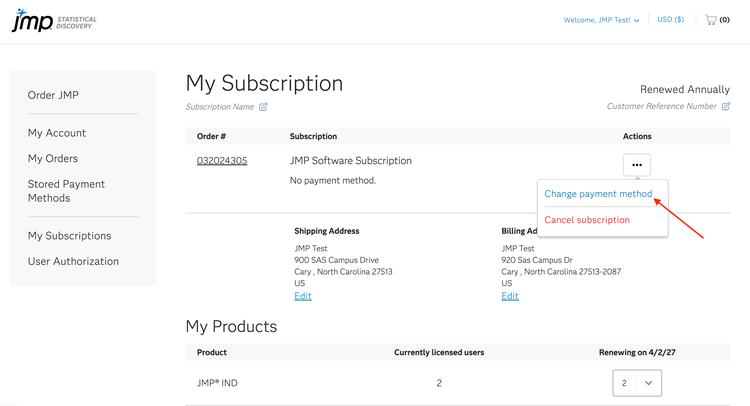Image resolution: width=750 pixels, height=406 pixels.
Task: Click the My Subscription heading
Action: (265, 83)
